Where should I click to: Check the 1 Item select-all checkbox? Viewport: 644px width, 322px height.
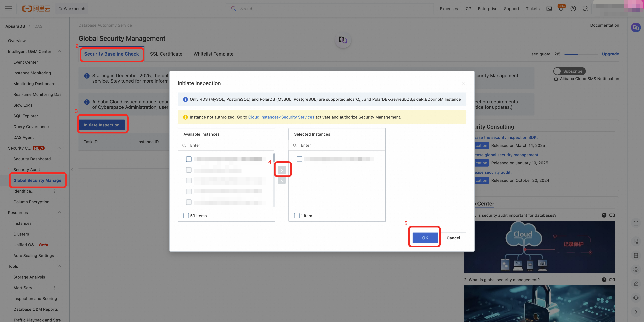297,216
